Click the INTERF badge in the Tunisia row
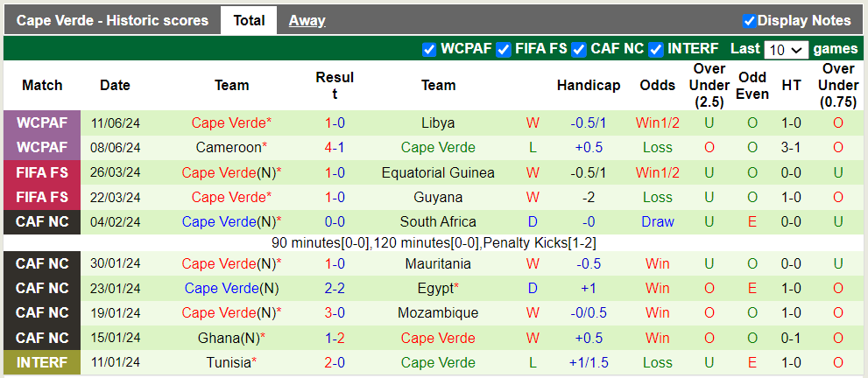The width and height of the screenshot is (868, 378). point(42,362)
